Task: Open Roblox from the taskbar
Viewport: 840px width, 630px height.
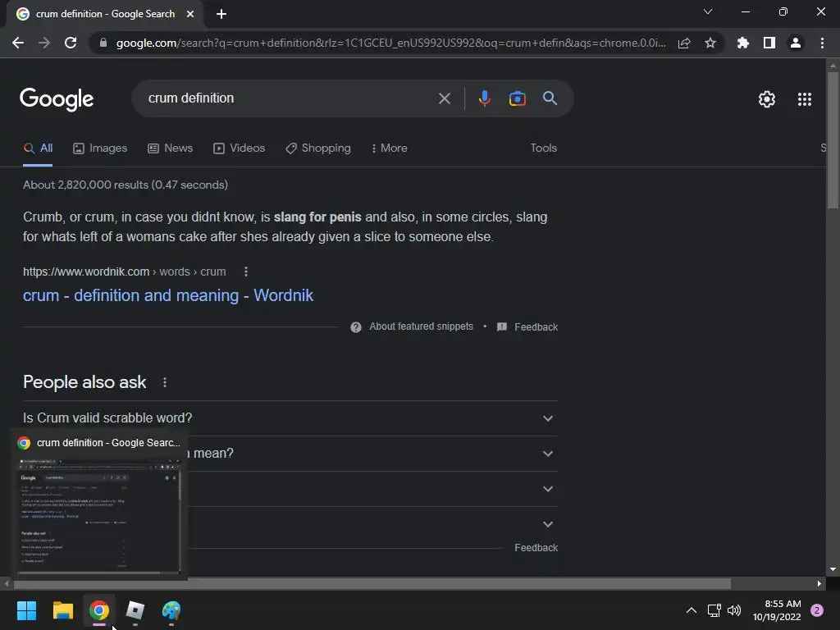Action: coord(135,610)
